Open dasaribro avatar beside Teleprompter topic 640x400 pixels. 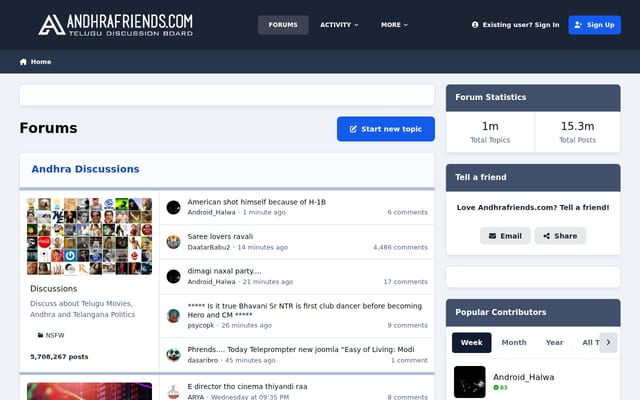[173, 355]
